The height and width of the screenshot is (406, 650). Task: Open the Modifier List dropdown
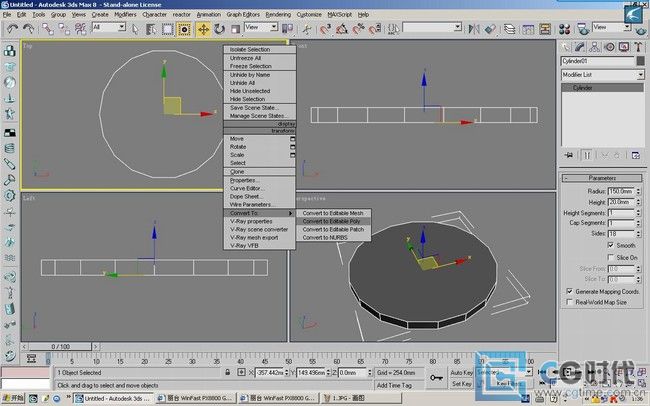tap(602, 75)
